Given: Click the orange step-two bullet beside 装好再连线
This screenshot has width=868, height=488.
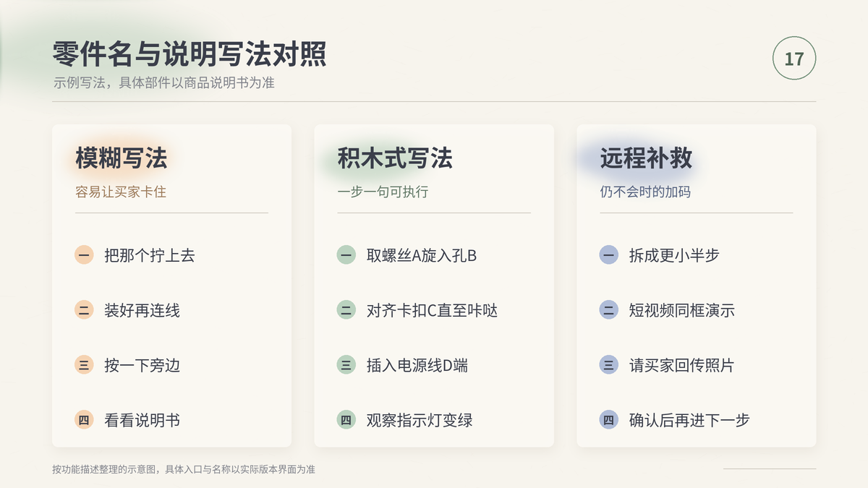Looking at the screenshot, I should click(84, 310).
